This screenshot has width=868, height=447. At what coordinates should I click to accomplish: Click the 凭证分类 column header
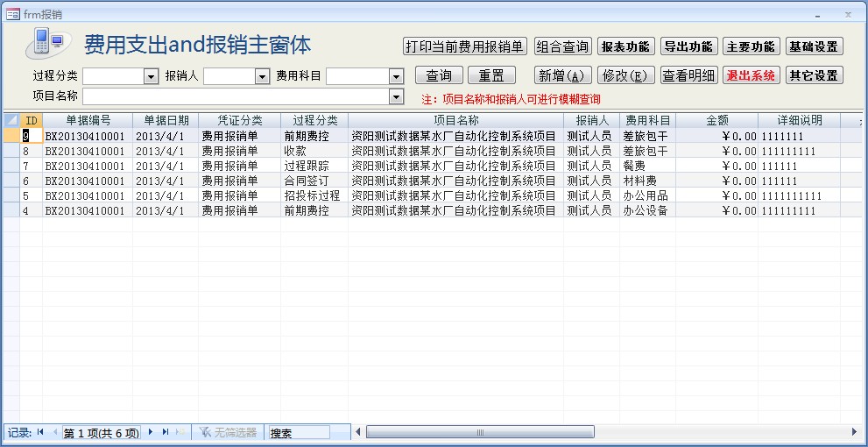240,120
